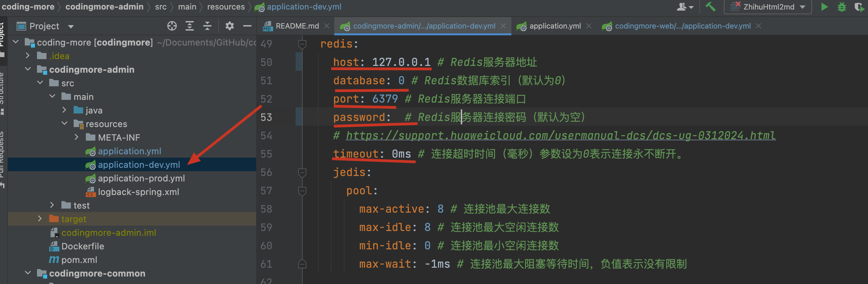
Task: Click the Expand All icon in Project panel
Action: coord(190,26)
